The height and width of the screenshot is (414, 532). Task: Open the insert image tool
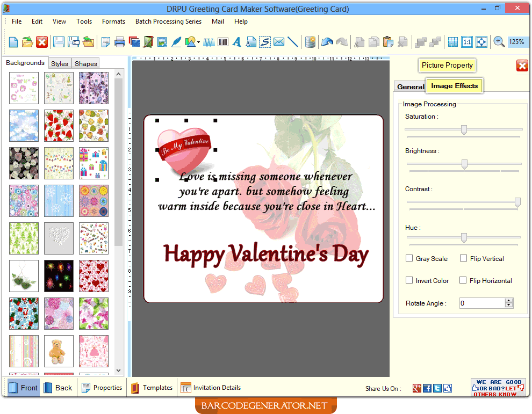click(163, 41)
